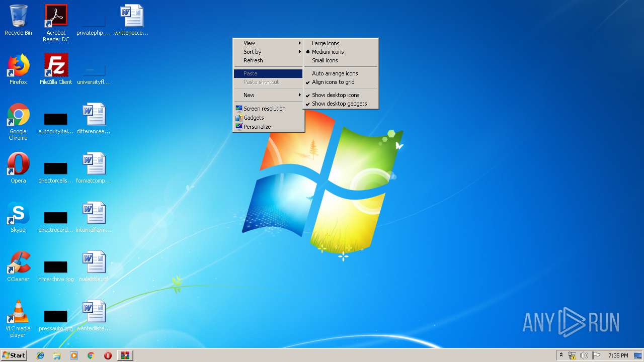Select the Acrobat Reader DC shortcut

[56, 23]
